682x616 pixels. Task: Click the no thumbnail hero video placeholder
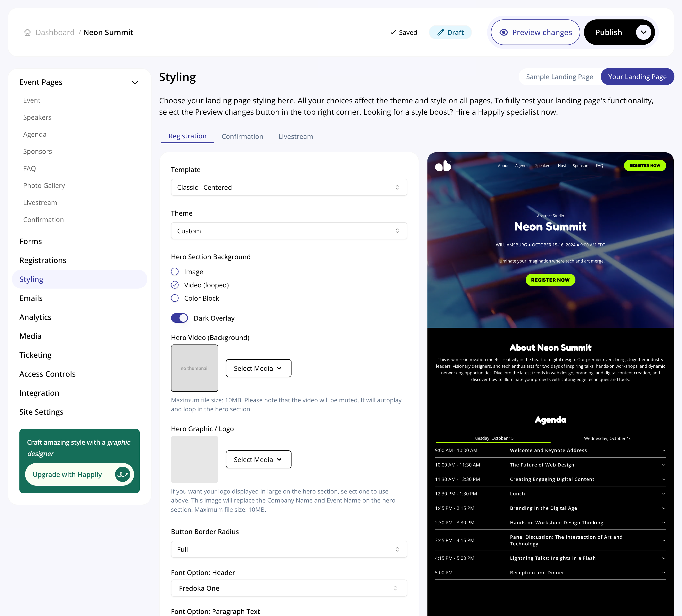point(194,368)
